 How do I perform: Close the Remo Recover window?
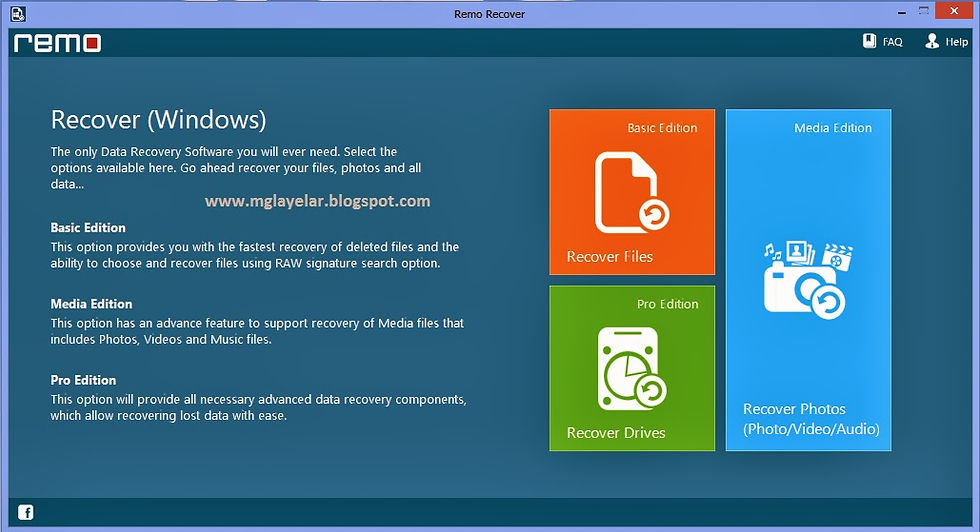point(954,11)
